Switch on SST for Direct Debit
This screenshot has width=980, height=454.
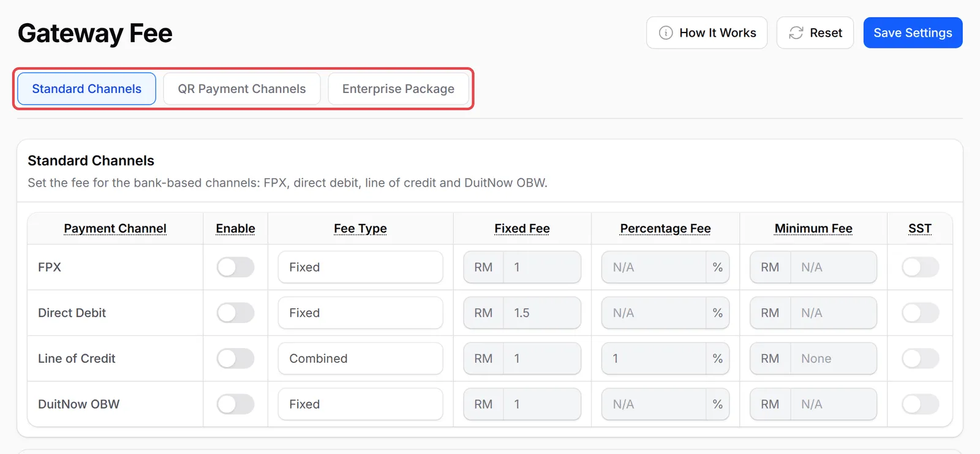920,313
